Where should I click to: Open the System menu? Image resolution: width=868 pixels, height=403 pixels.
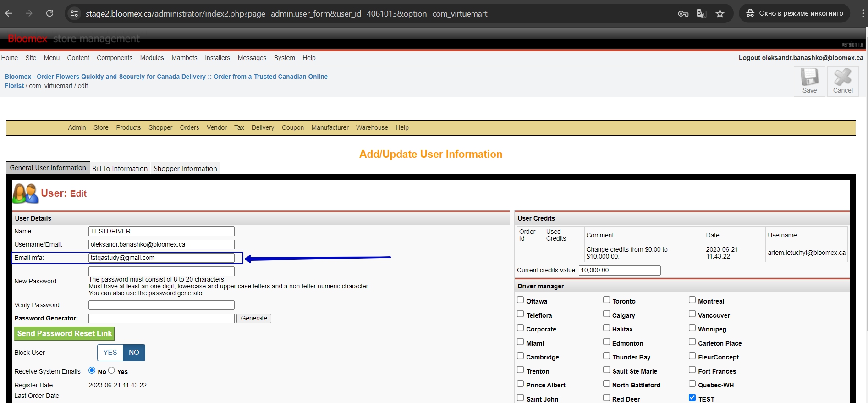click(284, 58)
